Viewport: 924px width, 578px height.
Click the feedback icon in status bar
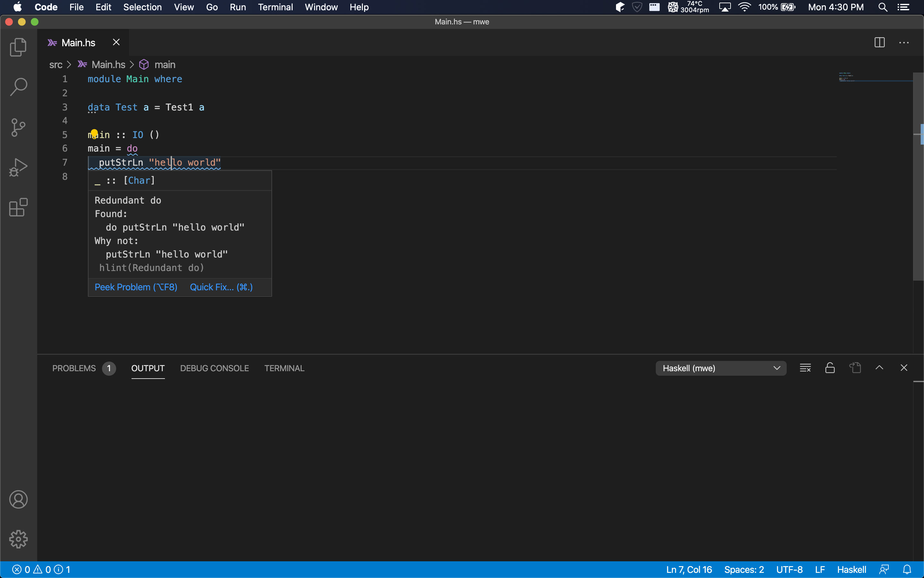pyautogui.click(x=884, y=570)
